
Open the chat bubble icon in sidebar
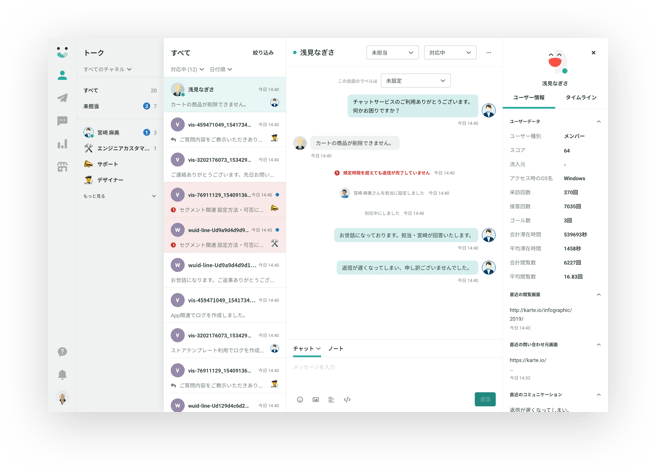(x=62, y=121)
